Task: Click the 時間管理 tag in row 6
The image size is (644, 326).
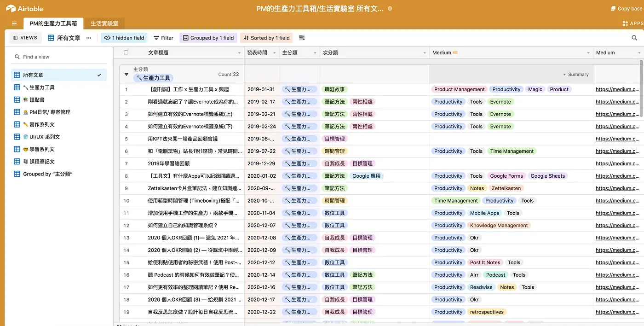Action: 334,151
